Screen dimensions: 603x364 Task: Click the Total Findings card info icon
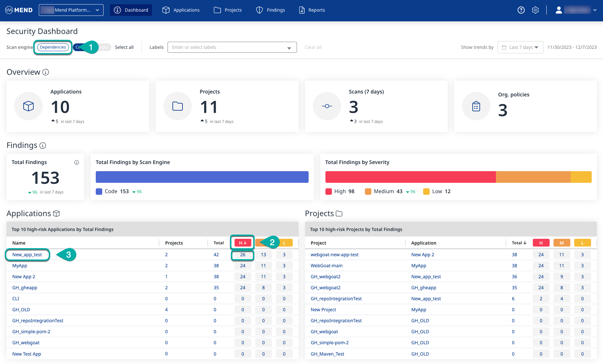click(x=77, y=162)
